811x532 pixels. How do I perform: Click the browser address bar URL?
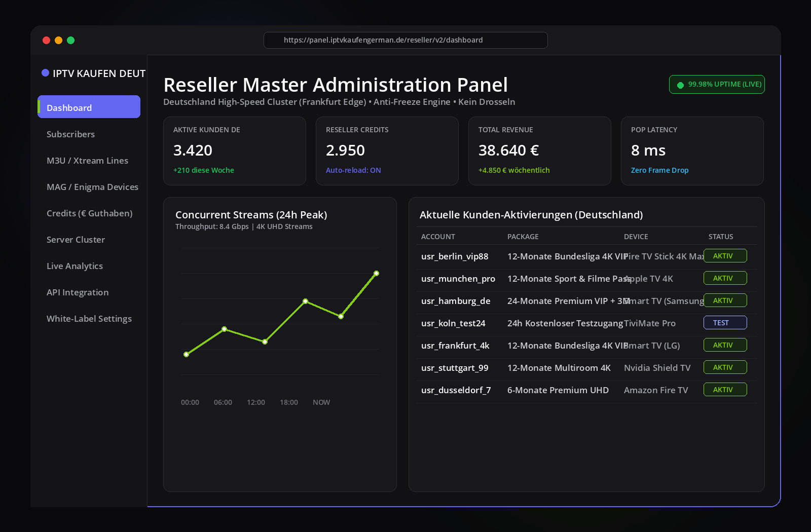pos(405,40)
